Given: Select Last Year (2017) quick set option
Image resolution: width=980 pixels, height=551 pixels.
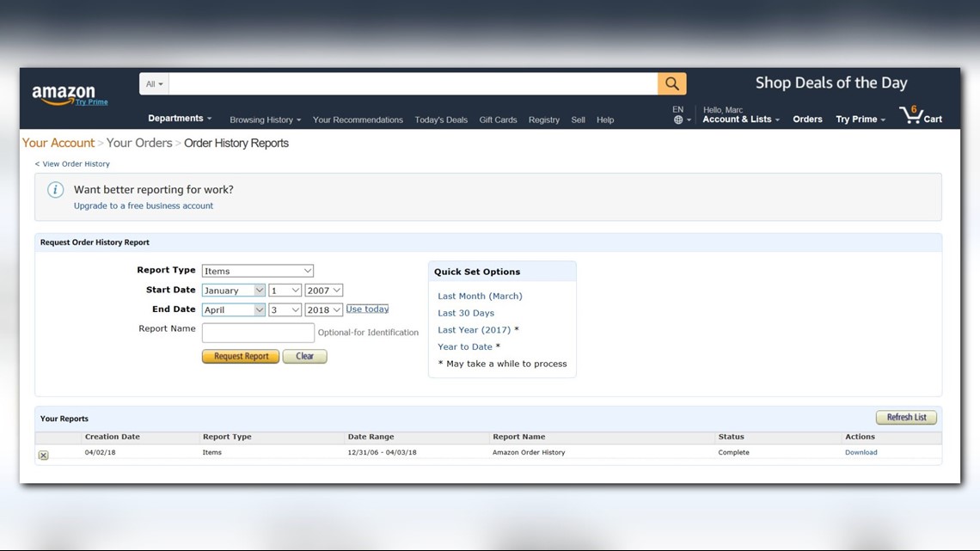Looking at the screenshot, I should coord(474,330).
